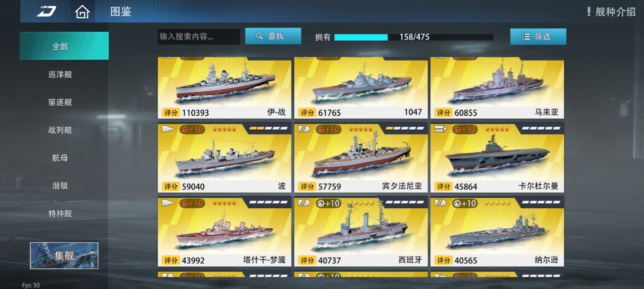Show the 战列舰 list
644x289 pixels.
(x=60, y=130)
